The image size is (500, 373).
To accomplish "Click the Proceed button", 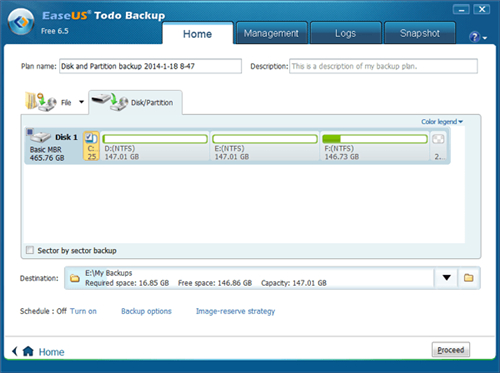I will (451, 350).
